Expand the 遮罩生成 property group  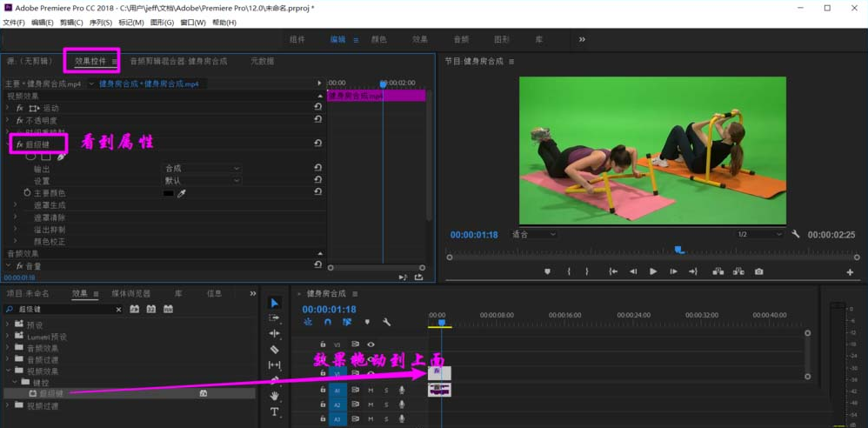pos(16,204)
